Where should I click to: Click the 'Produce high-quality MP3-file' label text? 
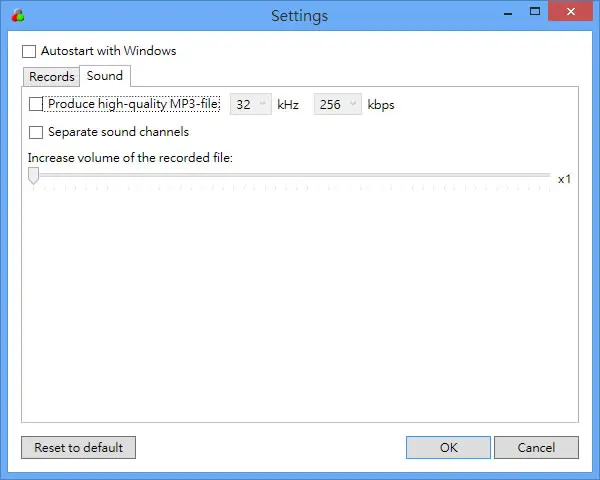[x=134, y=104]
